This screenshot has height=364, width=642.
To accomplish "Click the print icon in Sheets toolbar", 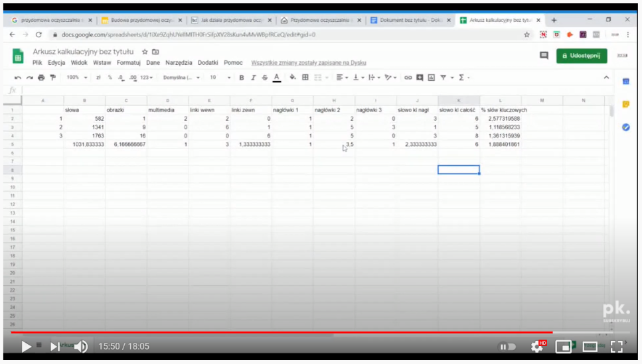I will [41, 78].
